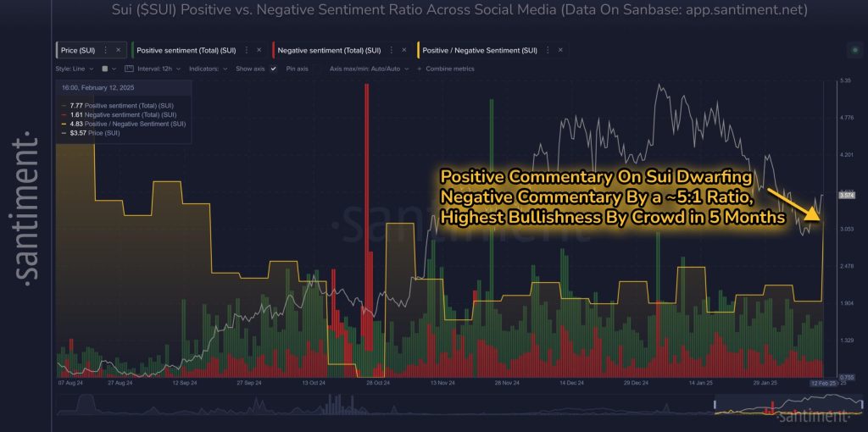Click Combine metrics button

446,69
